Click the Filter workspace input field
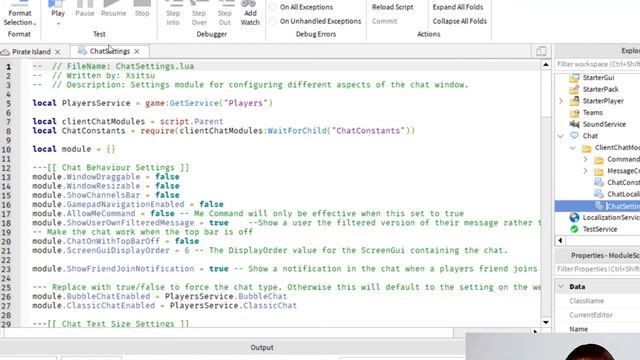 tap(597, 64)
